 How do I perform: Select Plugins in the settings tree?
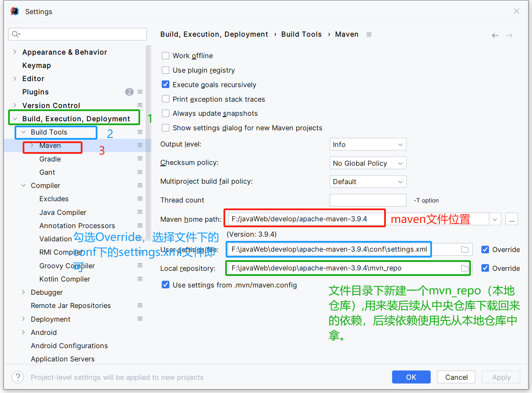tap(35, 92)
